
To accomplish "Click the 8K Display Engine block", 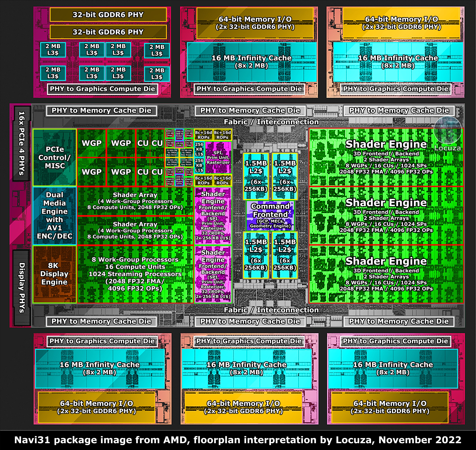I will pyautogui.click(x=55, y=274).
